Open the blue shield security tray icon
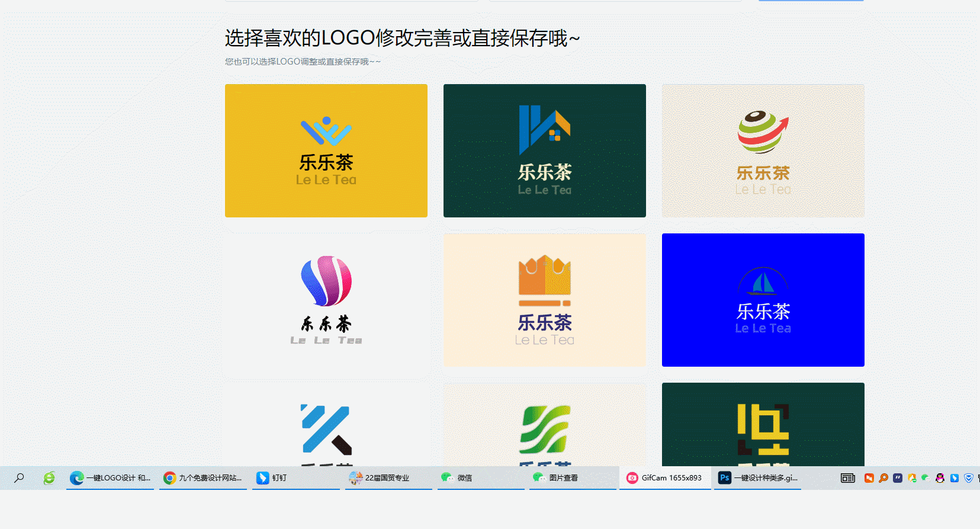 pyautogui.click(x=969, y=478)
